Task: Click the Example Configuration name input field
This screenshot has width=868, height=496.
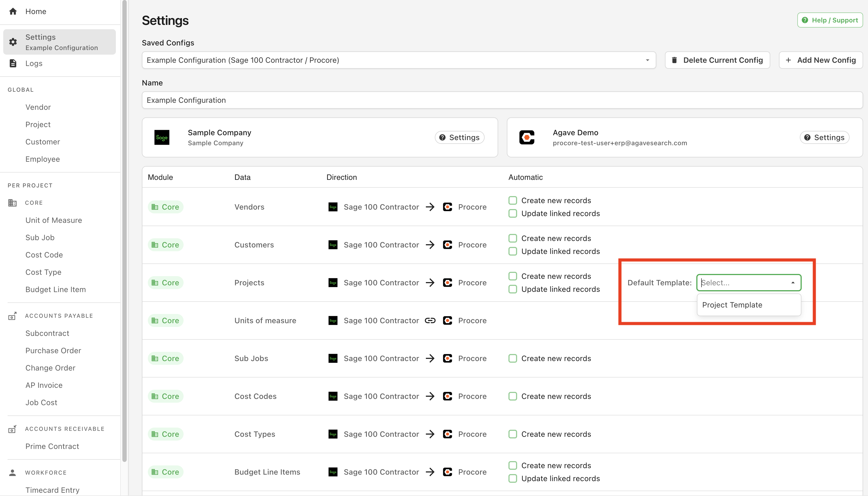Action: [501, 100]
